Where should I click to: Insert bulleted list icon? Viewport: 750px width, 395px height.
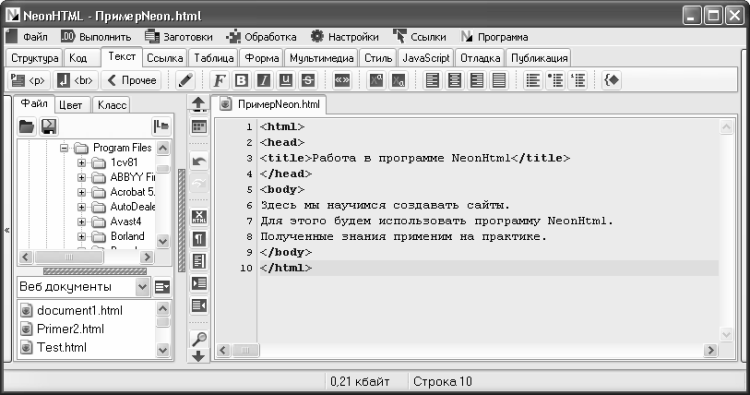click(x=555, y=80)
